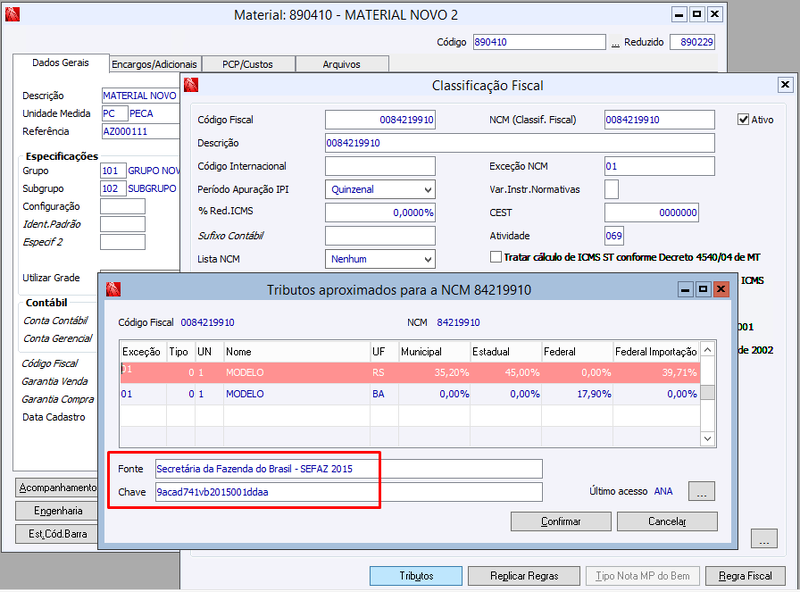Click the red app icon in the Classificação Fiscal title bar

click(x=191, y=85)
